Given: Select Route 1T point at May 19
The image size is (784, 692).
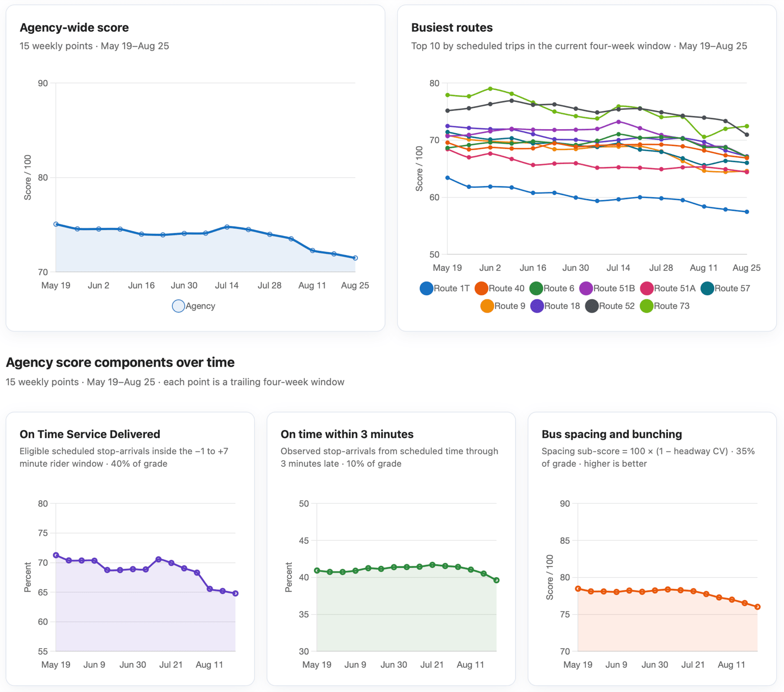Looking at the screenshot, I should tap(448, 178).
